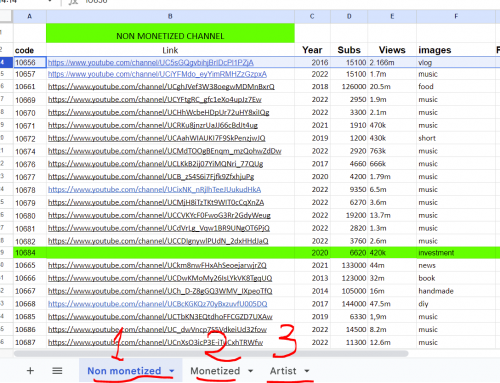Open the YouTube link for code 10678
The width and height of the screenshot is (500, 383).
click(x=154, y=189)
